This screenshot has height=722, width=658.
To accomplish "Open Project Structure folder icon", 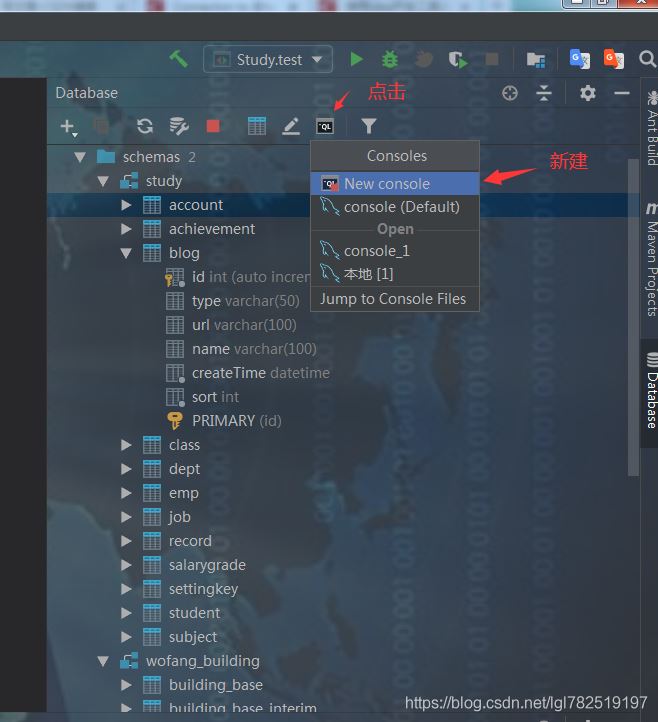I will tap(536, 59).
